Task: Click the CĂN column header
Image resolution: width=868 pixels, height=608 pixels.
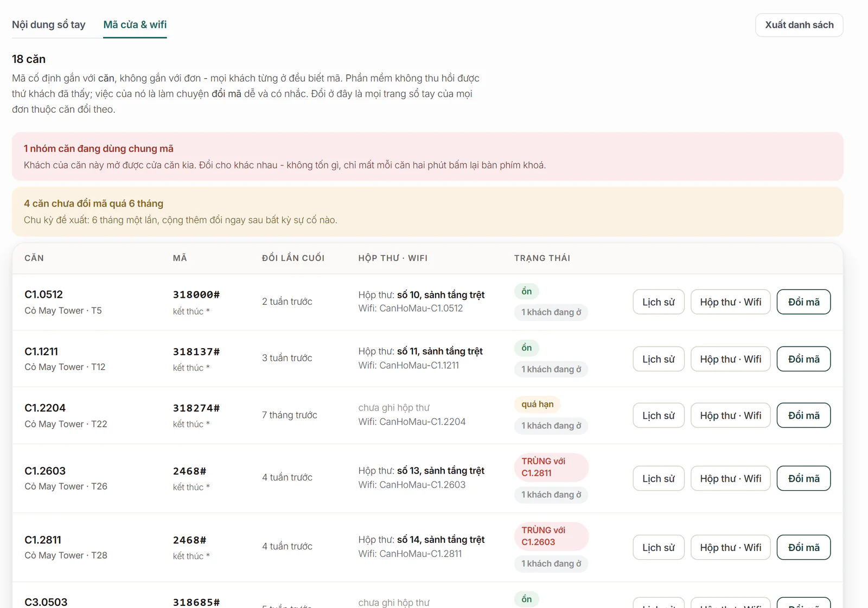Action: 34,258
